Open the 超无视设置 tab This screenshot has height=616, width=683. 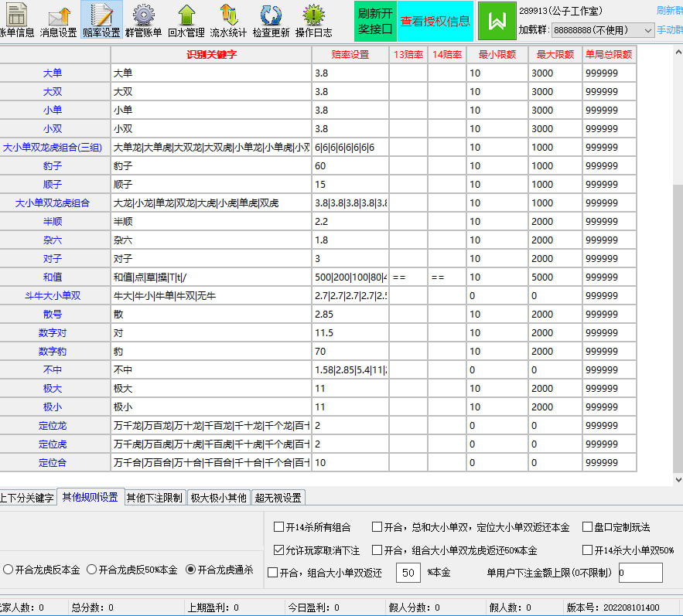[x=278, y=498]
